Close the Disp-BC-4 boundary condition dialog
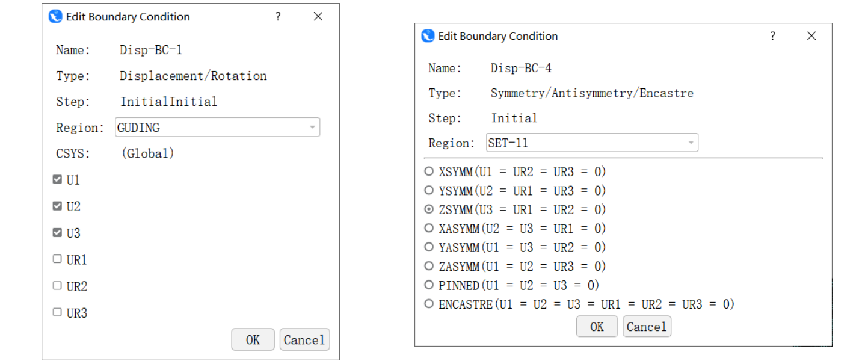 pyautogui.click(x=811, y=36)
